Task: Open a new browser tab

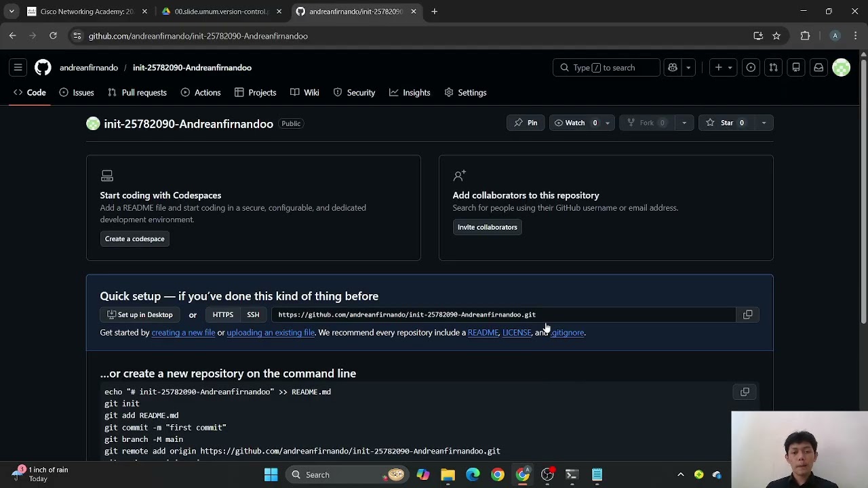Action: pyautogui.click(x=435, y=12)
